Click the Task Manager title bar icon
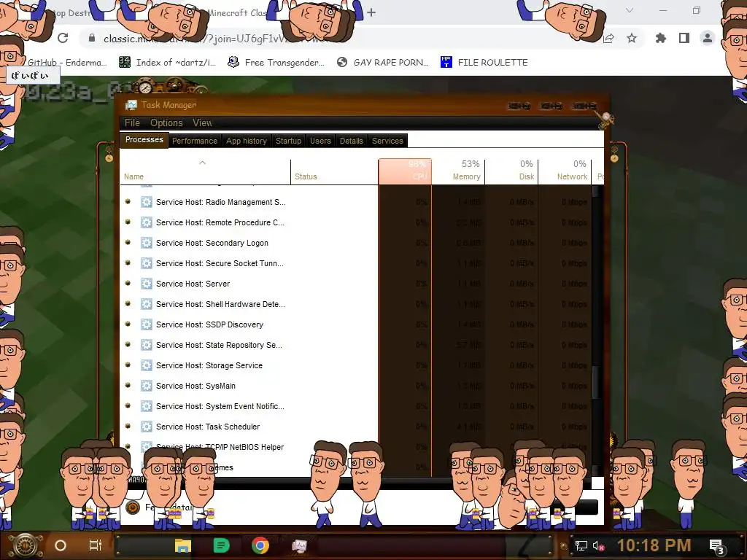 (x=131, y=105)
